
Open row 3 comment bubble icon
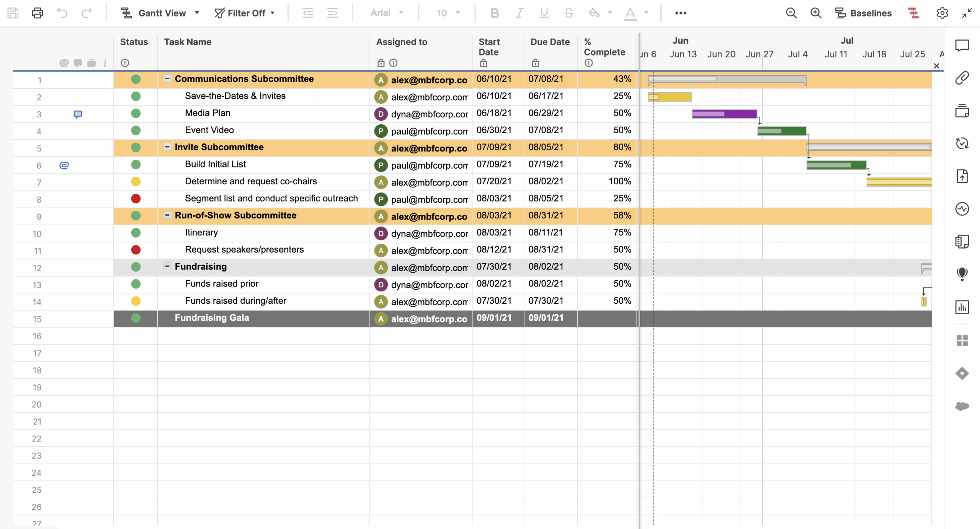(78, 114)
